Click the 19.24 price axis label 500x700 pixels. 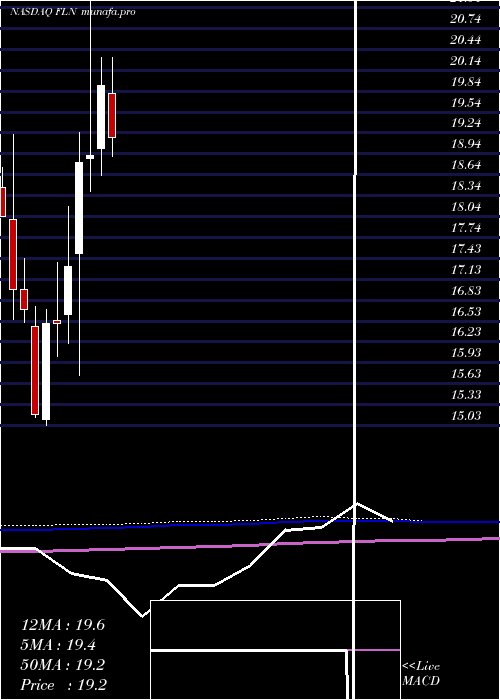tap(466, 123)
